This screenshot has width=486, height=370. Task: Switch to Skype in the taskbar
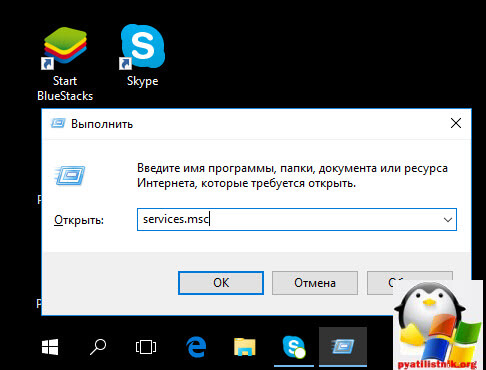click(294, 347)
